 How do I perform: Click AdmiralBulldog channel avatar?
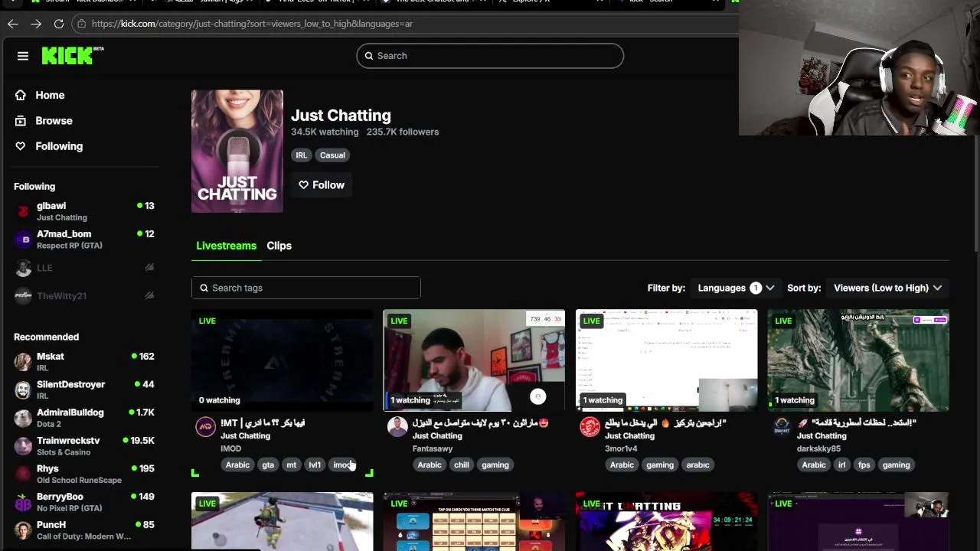[23, 418]
